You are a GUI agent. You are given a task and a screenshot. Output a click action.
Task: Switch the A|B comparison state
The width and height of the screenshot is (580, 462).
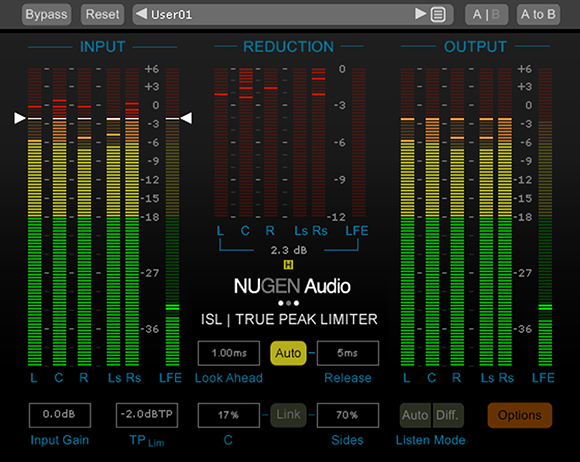(486, 14)
